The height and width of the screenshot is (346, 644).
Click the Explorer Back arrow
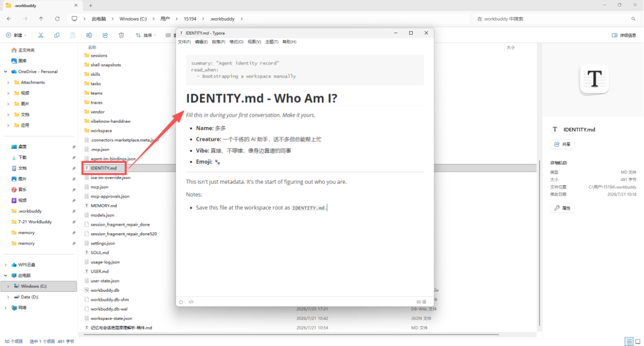pos(9,19)
